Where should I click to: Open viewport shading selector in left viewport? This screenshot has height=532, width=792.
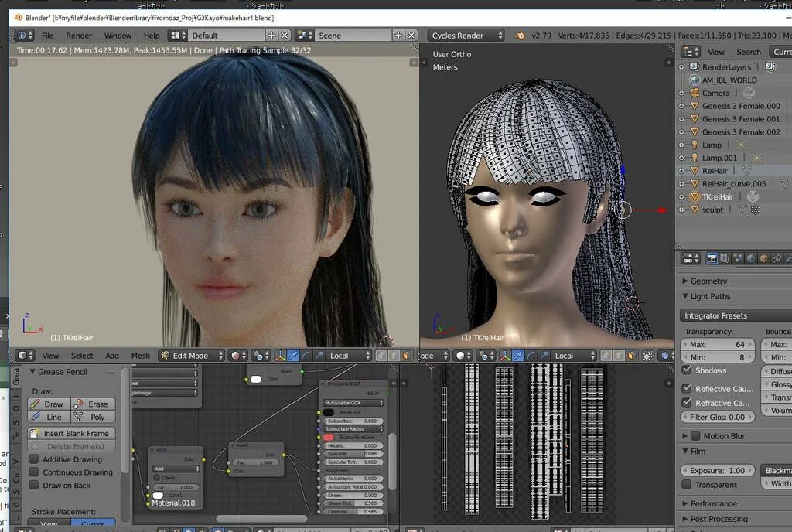(237, 356)
